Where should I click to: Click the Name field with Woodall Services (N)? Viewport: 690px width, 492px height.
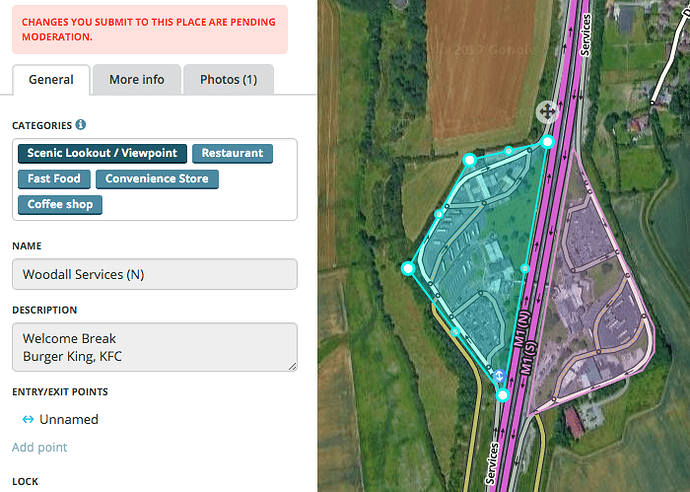pos(155,275)
